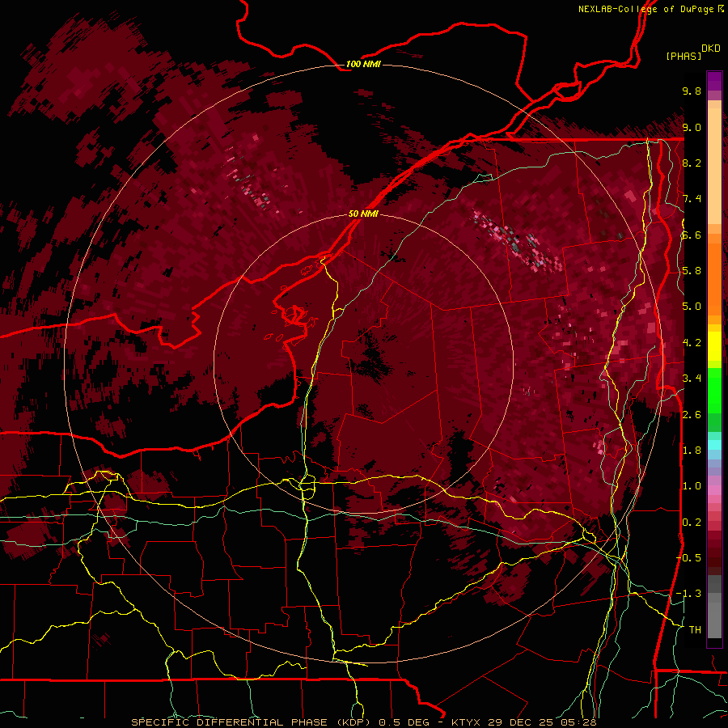Click the 5.0 value on the color scale

692,307
